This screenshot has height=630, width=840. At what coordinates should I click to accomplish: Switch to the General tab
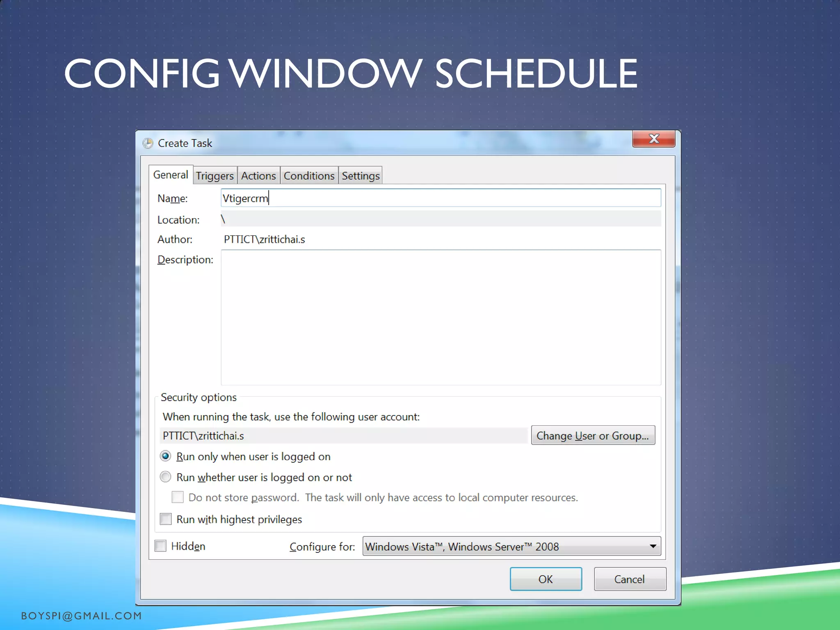tap(171, 175)
